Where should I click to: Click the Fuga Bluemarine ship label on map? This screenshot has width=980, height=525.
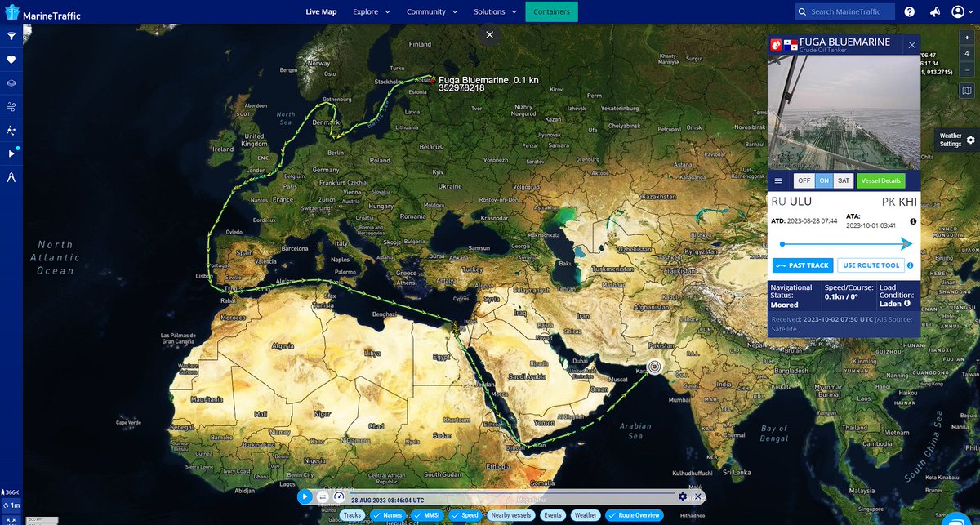[489, 83]
